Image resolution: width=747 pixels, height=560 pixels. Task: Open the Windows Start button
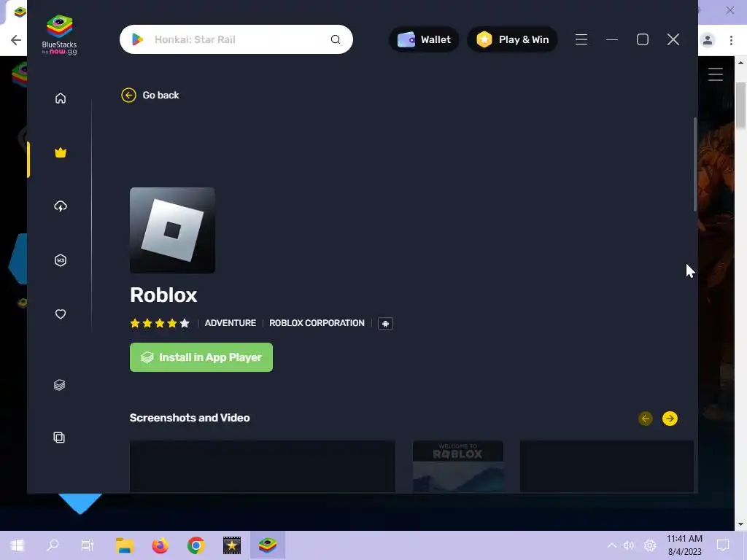pos(18,545)
